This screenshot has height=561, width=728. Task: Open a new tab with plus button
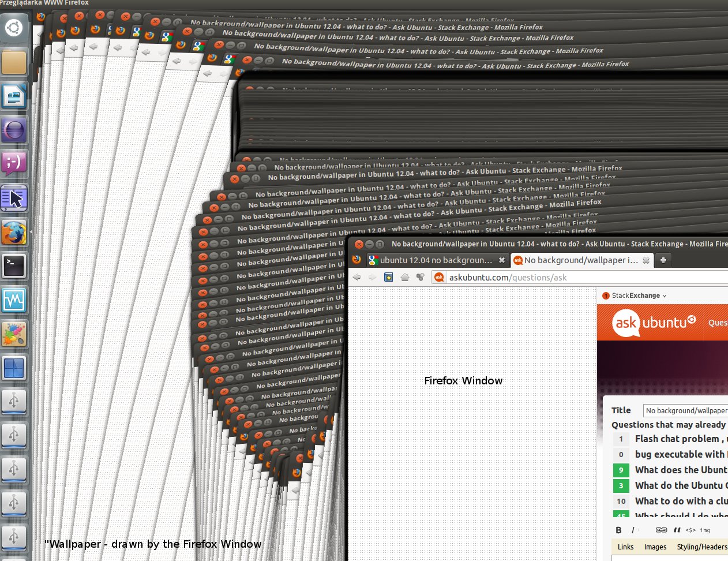click(663, 260)
